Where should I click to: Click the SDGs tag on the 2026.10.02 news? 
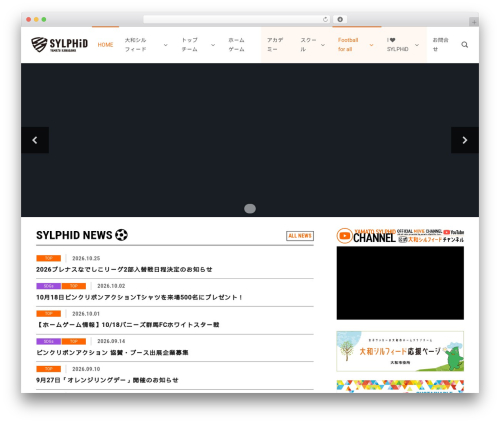[x=49, y=286]
